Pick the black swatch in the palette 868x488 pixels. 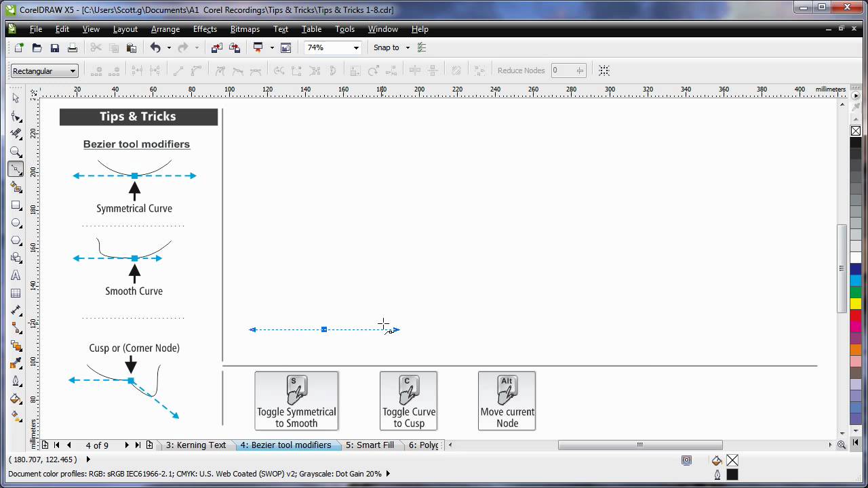click(x=856, y=142)
